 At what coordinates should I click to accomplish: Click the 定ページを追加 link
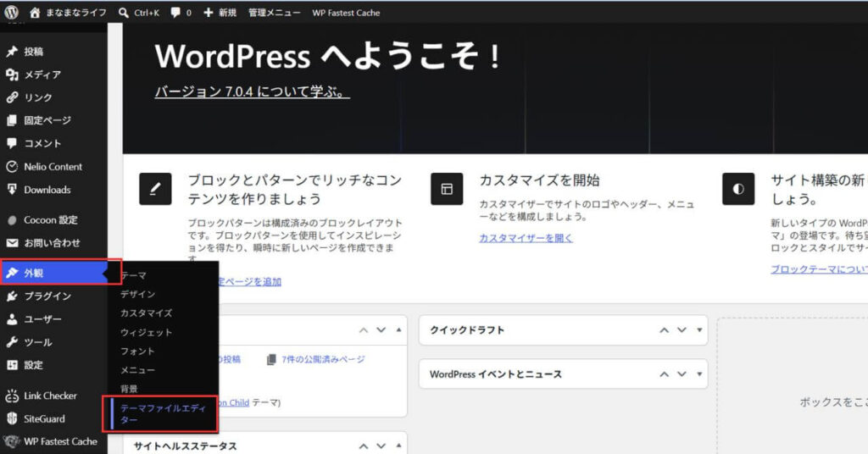point(250,281)
